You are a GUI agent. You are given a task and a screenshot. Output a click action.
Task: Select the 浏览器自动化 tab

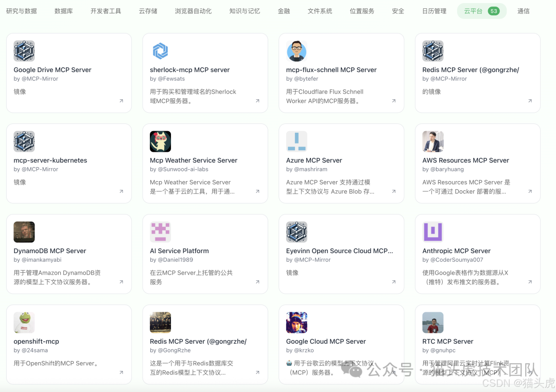click(193, 11)
